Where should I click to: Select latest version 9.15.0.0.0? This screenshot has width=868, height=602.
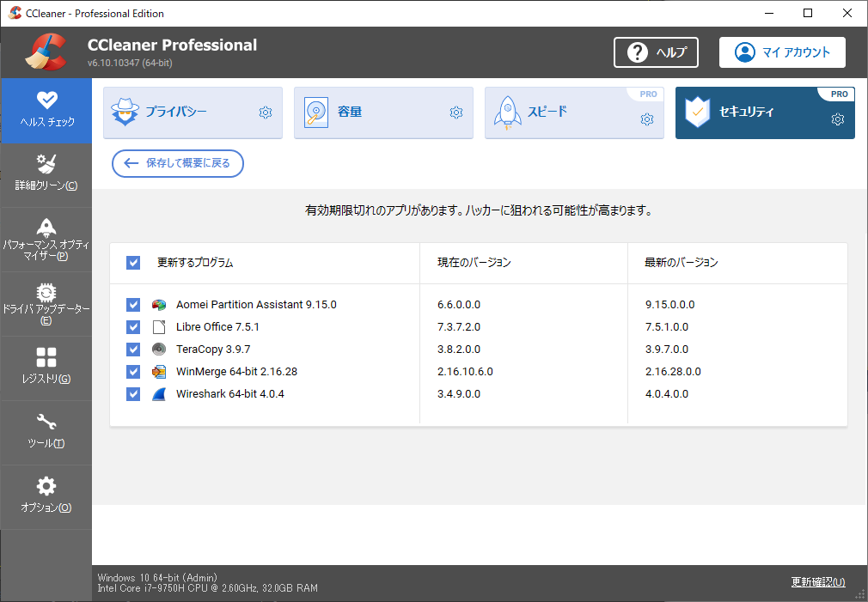point(669,305)
